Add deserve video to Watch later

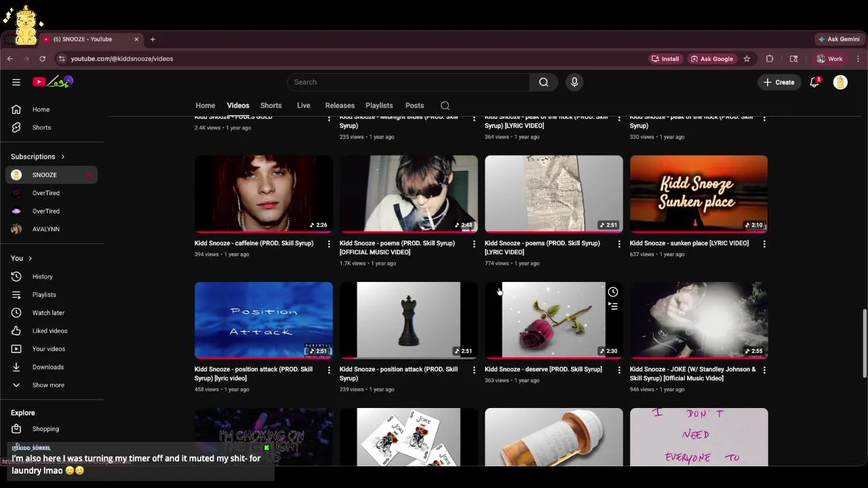[x=613, y=292]
